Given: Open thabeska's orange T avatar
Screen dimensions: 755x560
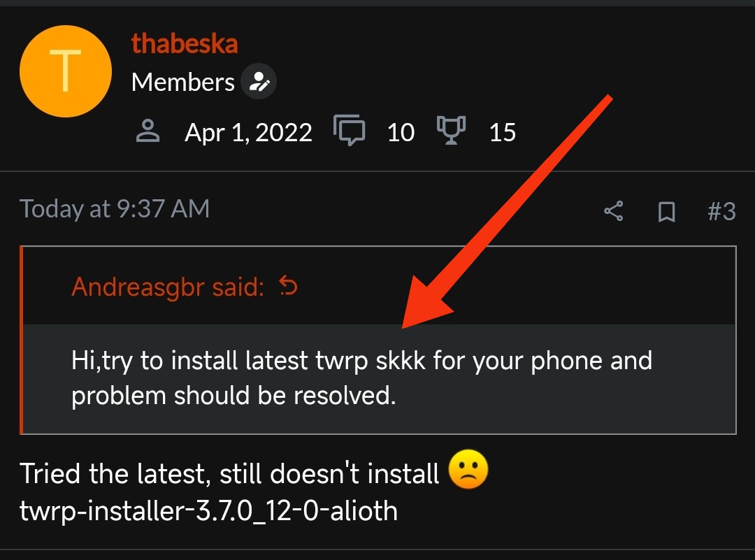Looking at the screenshot, I should click(66, 71).
